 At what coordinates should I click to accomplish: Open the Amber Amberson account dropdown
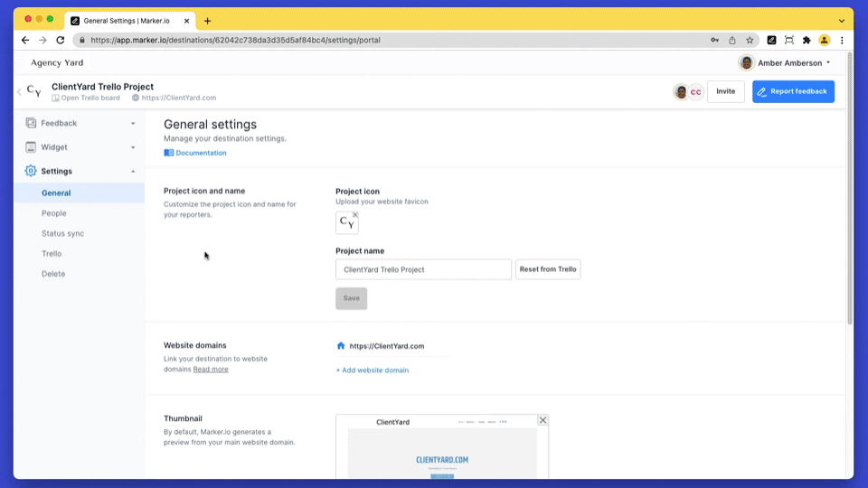tap(793, 63)
